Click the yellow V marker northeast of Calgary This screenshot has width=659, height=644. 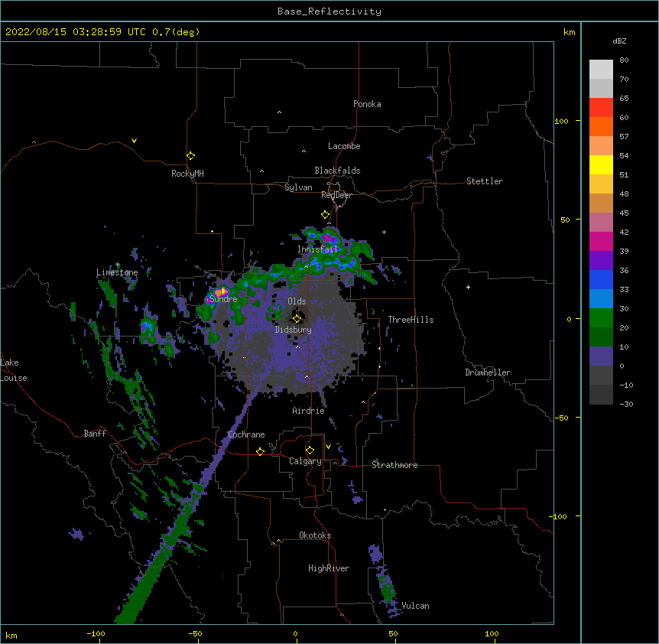328,447
